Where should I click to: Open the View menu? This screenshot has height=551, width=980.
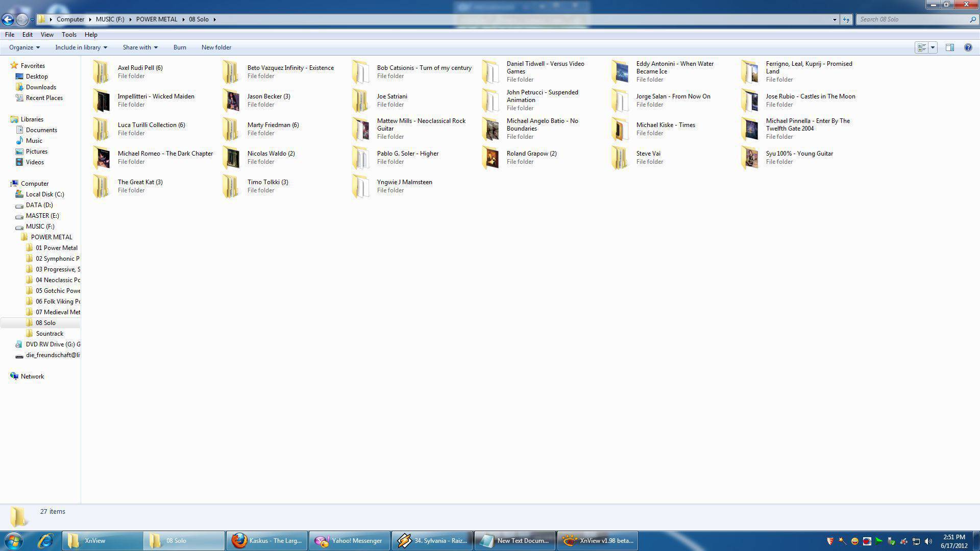click(47, 35)
